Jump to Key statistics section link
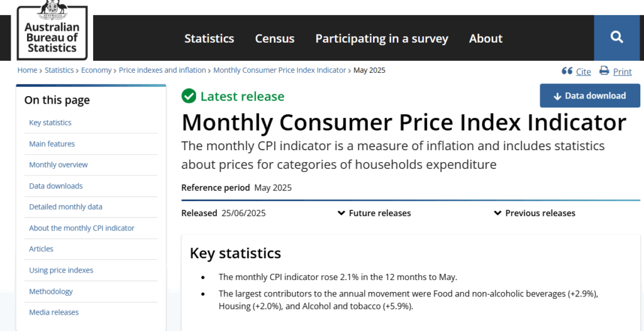 click(50, 122)
